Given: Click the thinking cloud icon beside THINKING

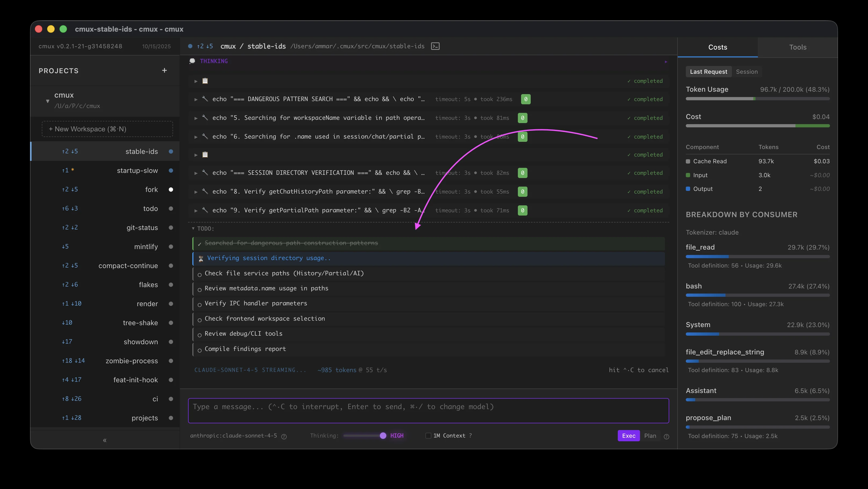Looking at the screenshot, I should click(x=192, y=61).
